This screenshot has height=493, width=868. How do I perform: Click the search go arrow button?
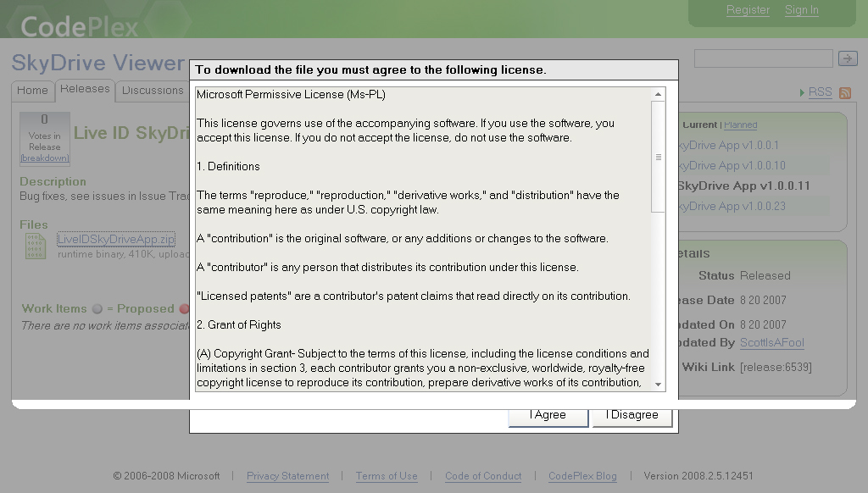tap(848, 58)
